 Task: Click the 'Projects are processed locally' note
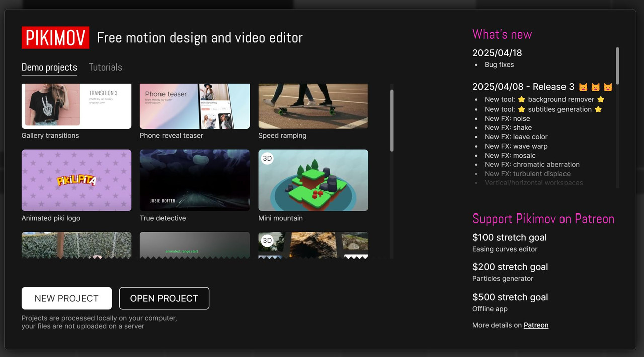[99, 322]
